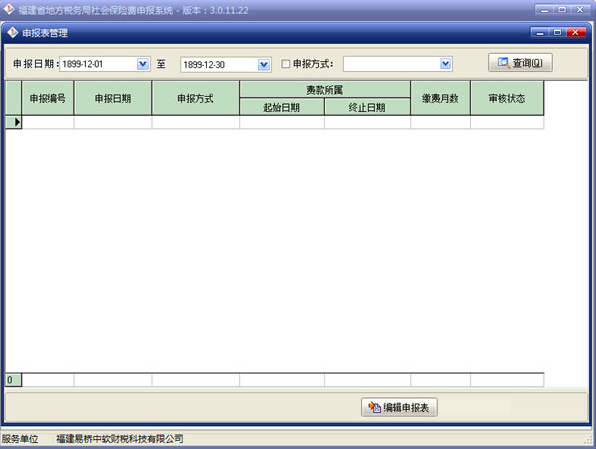Click the 申报表管理 window icon
Viewport: 596px width, 449px height.
pyautogui.click(x=13, y=33)
